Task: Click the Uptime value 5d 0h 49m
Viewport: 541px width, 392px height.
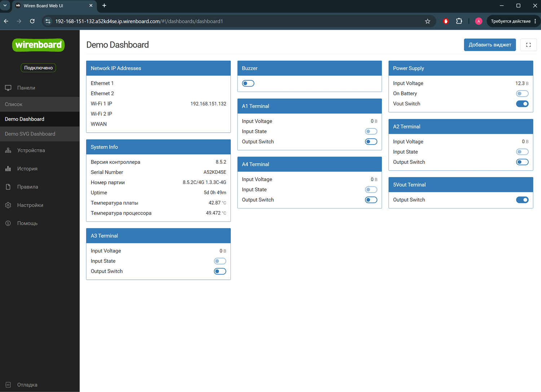Action: tap(215, 193)
